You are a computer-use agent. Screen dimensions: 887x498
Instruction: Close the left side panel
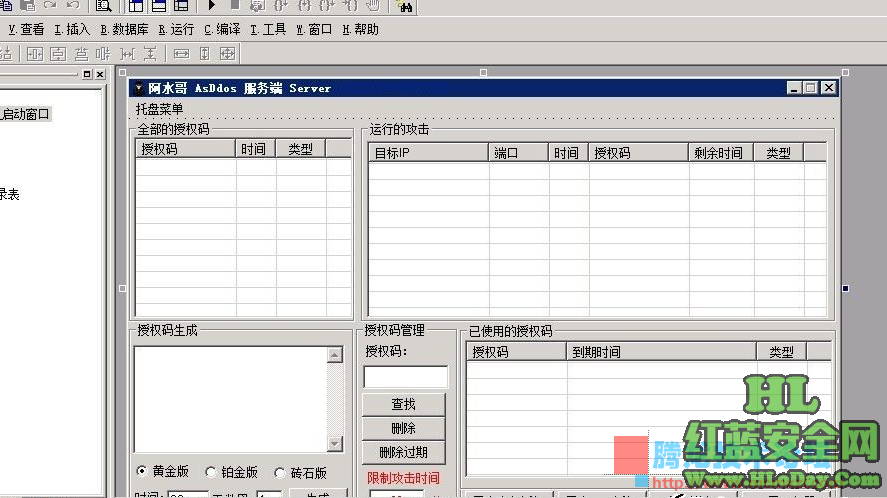[x=100, y=74]
